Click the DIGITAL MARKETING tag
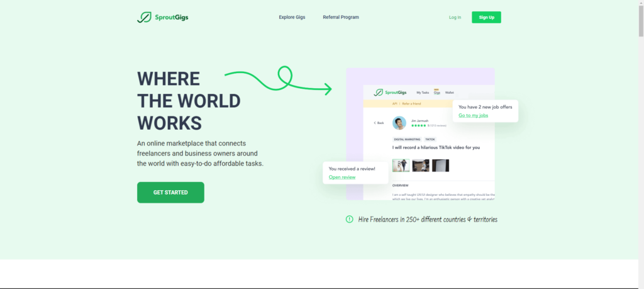Viewport: 644px width, 289px height. (407, 139)
